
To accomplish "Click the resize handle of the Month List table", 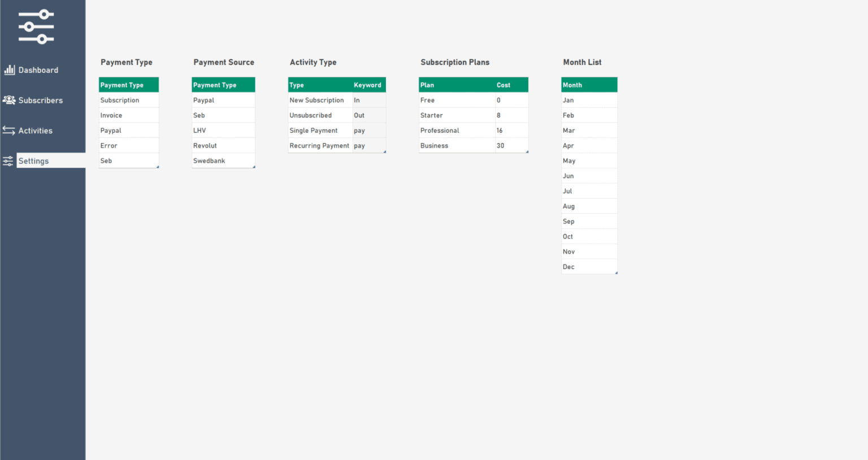I will click(x=617, y=272).
